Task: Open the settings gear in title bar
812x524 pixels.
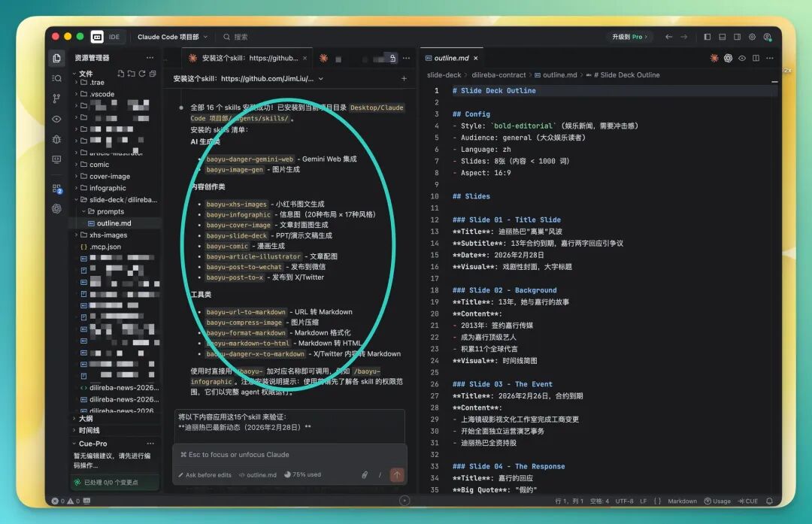Action: (752, 37)
